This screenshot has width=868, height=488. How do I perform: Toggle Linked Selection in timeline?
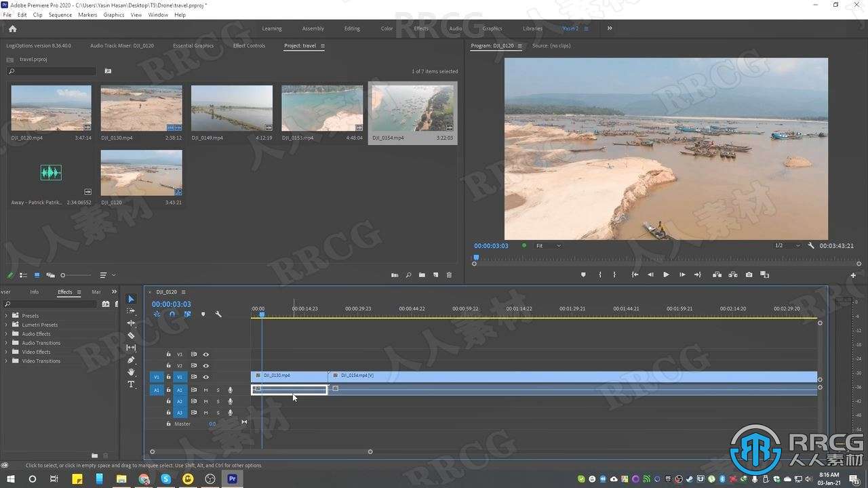click(x=187, y=314)
